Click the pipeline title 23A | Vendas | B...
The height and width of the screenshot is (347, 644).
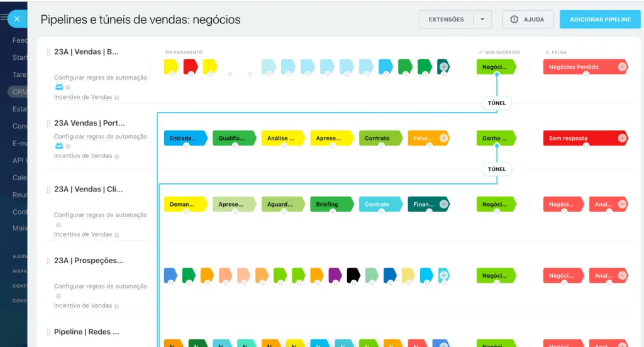86,52
